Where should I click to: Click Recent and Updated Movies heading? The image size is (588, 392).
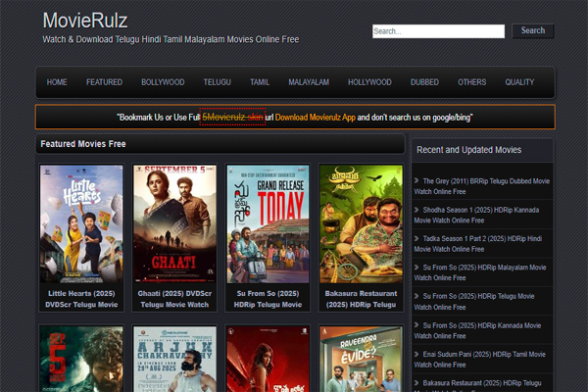click(x=469, y=150)
